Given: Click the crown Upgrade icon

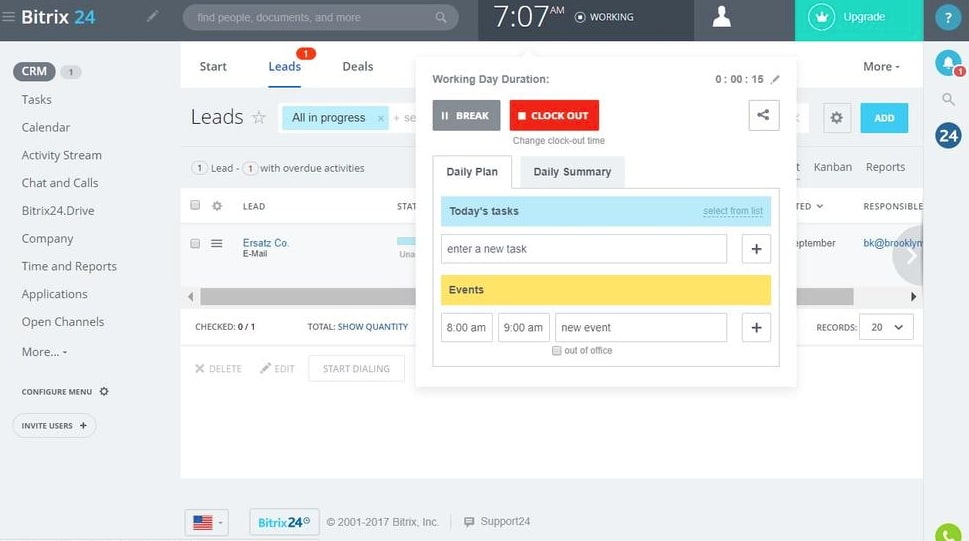Looking at the screenshot, I should point(821,17).
